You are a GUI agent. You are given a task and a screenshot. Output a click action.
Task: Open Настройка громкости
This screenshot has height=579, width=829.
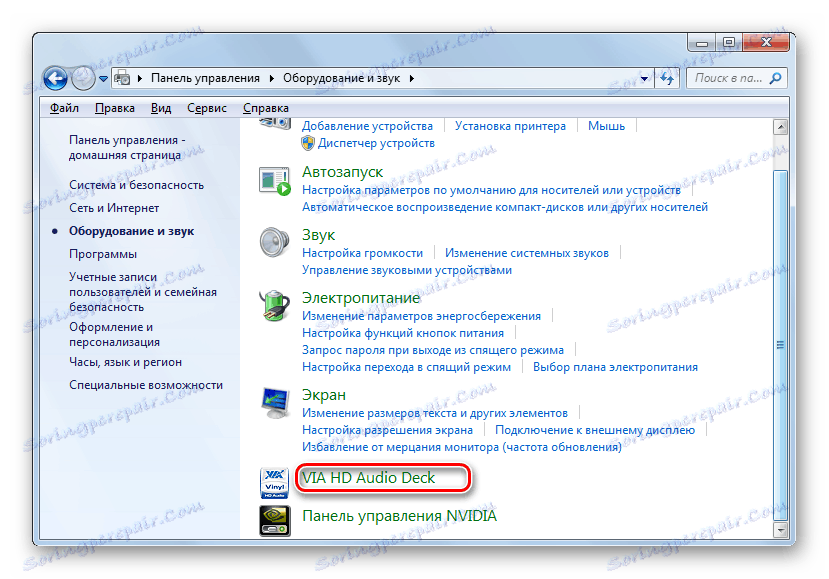[x=362, y=253]
